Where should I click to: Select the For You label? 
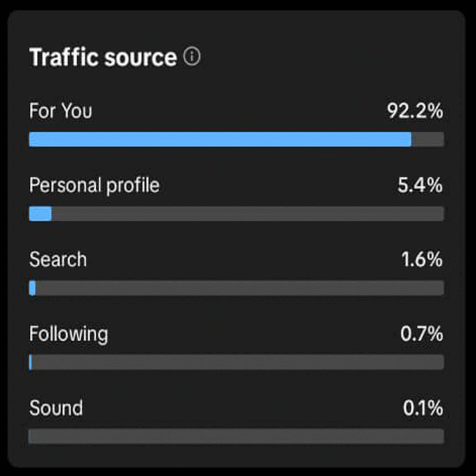coord(61,111)
